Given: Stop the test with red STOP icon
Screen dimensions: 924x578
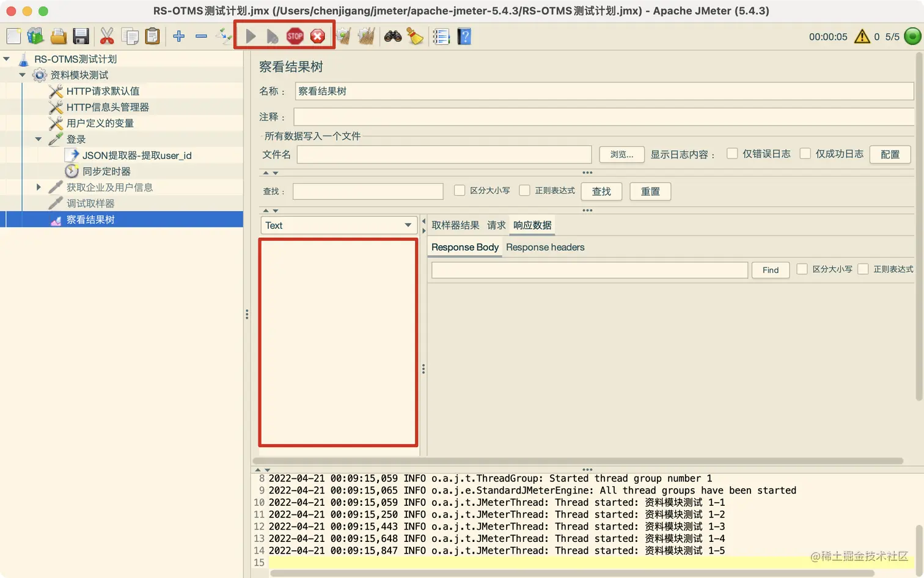Looking at the screenshot, I should pyautogui.click(x=295, y=36).
